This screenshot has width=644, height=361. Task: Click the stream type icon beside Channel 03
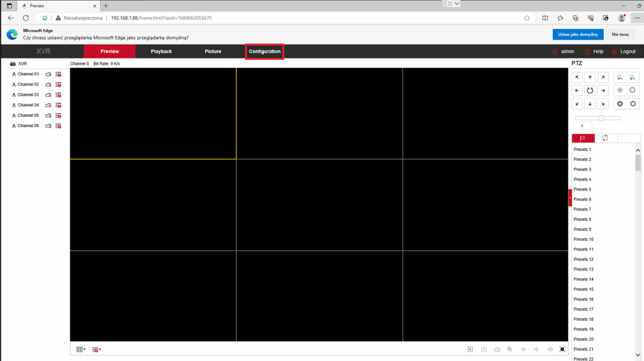coord(58,95)
